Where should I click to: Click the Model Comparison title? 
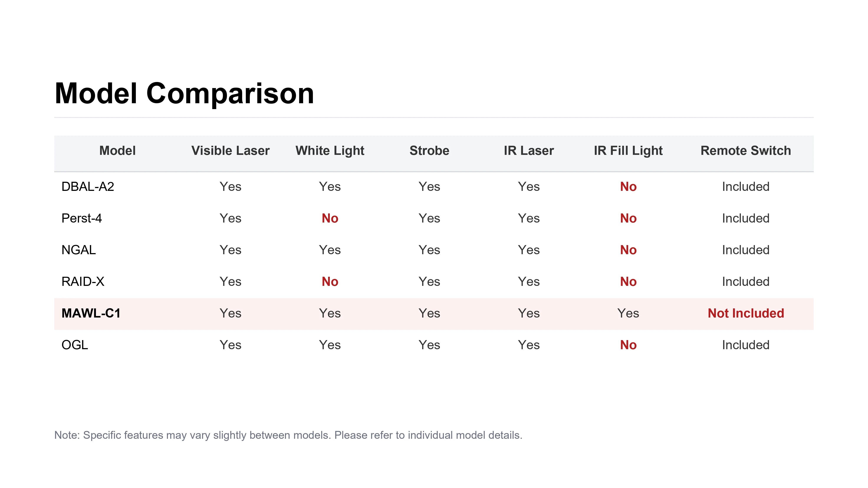[x=184, y=93]
